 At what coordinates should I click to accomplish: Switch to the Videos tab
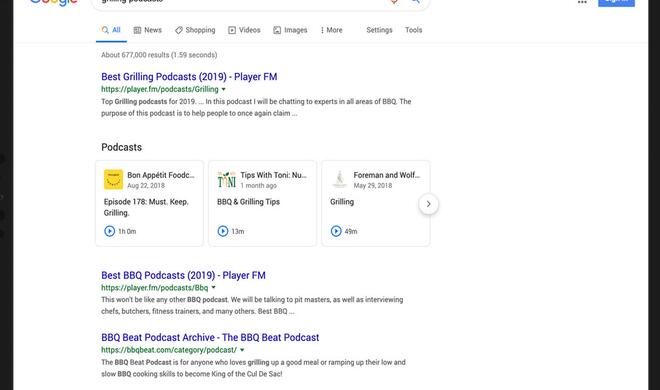[244, 30]
